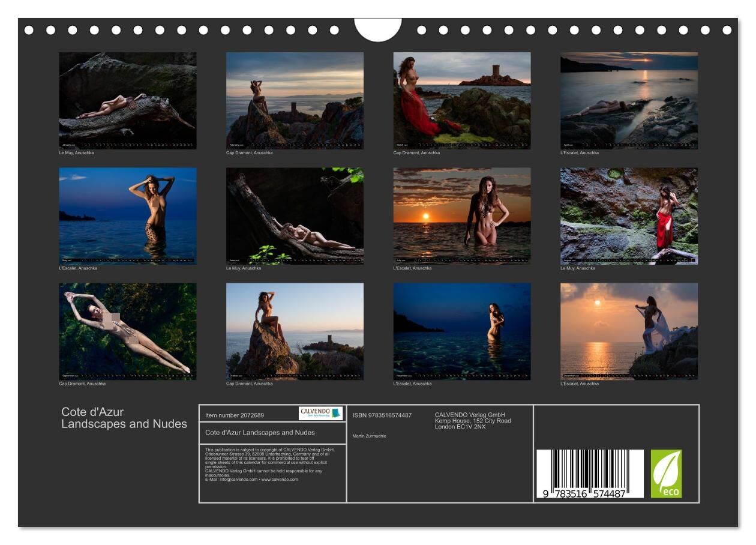
Task: Click the green eco leaf icon
Action: click(x=666, y=474)
